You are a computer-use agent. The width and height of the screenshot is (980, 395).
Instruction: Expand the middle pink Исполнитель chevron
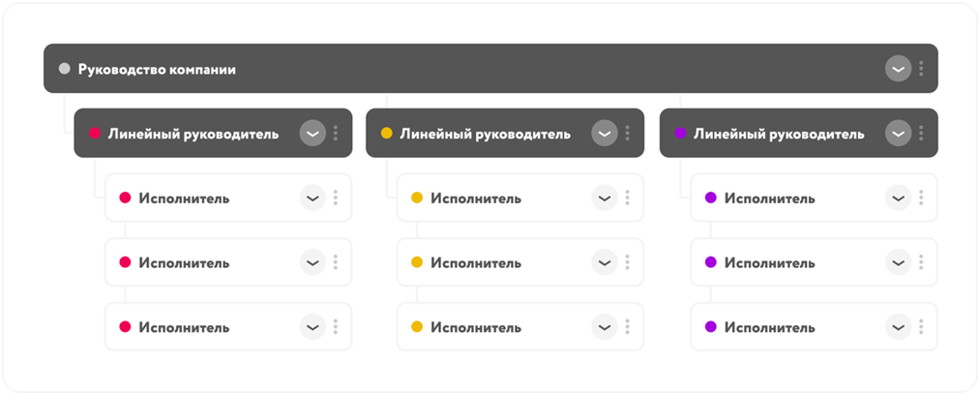[x=312, y=262]
